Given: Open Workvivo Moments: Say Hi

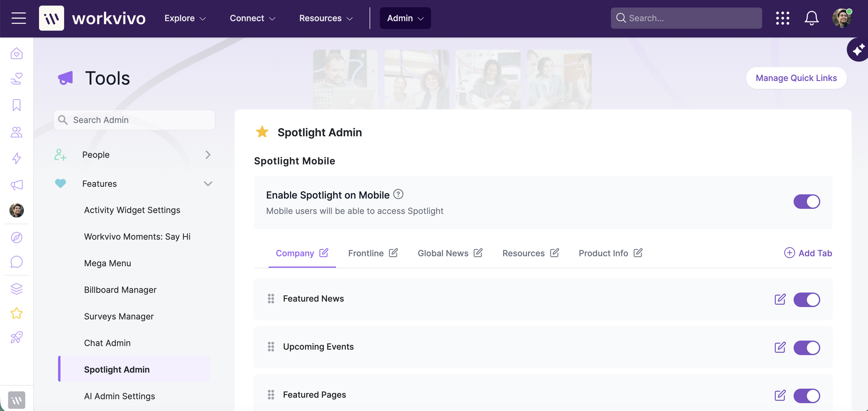Looking at the screenshot, I should pyautogui.click(x=137, y=237).
